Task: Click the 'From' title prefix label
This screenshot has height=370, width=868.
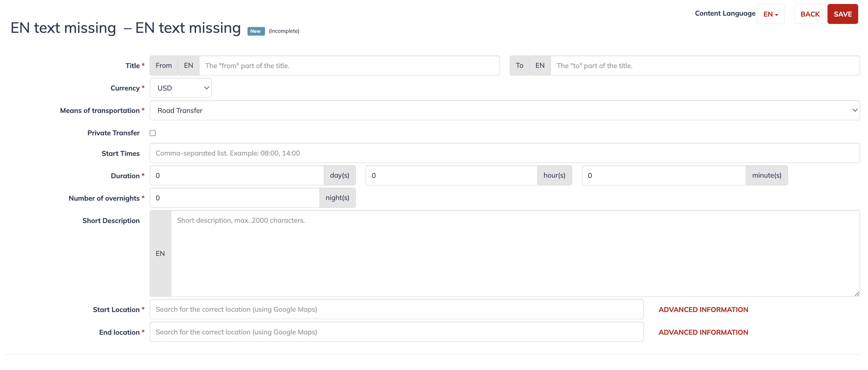Action: (x=164, y=66)
